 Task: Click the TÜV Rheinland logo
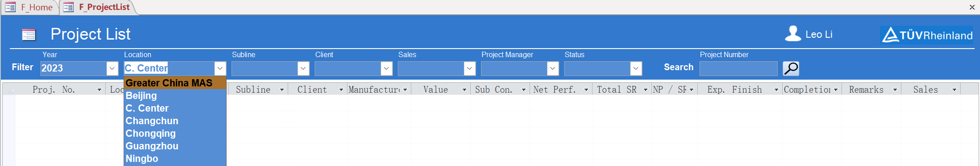927,35
